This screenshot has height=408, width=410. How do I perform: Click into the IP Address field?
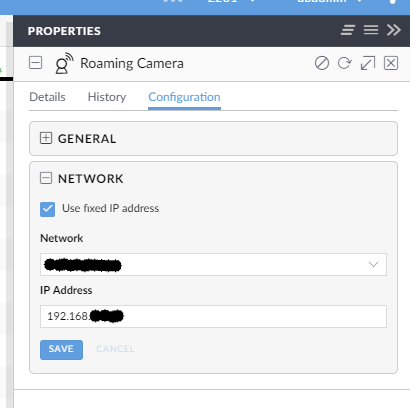[x=213, y=316]
